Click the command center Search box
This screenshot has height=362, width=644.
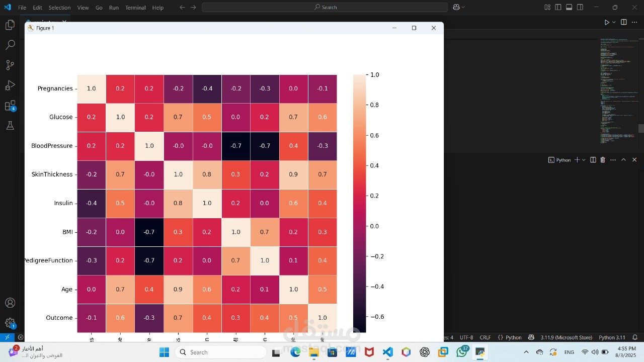(325, 7)
